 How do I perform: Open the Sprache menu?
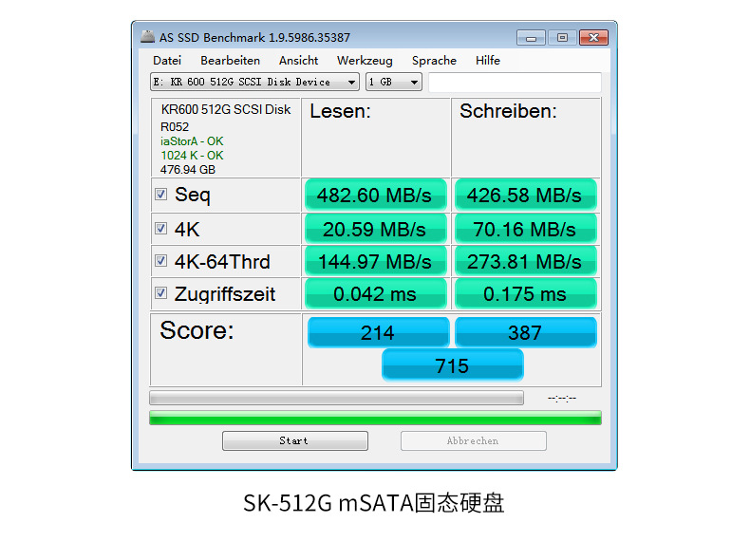[x=434, y=61]
